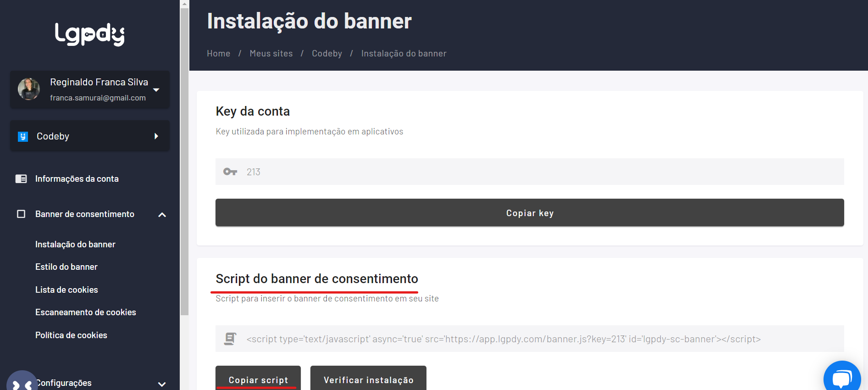Viewport: 868px width, 390px height.
Task: Open Estilo do banner submenu item
Action: pos(66,267)
